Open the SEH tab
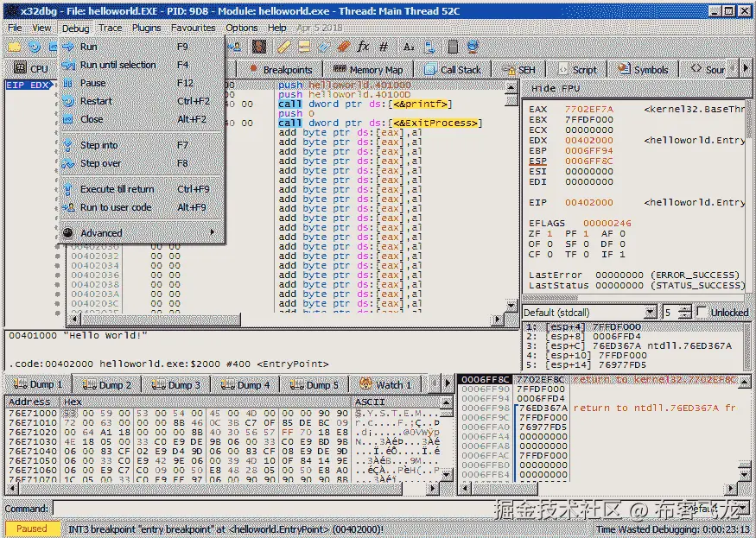 520,69
